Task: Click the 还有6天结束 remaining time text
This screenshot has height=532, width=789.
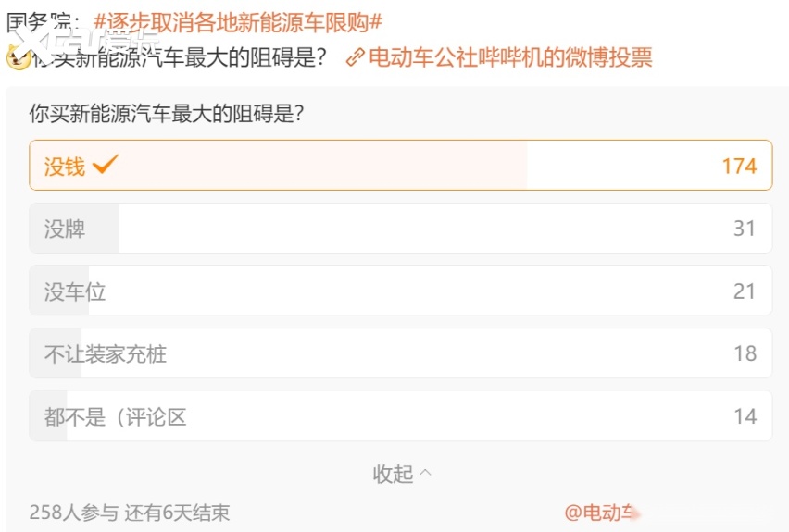Action: tap(177, 513)
